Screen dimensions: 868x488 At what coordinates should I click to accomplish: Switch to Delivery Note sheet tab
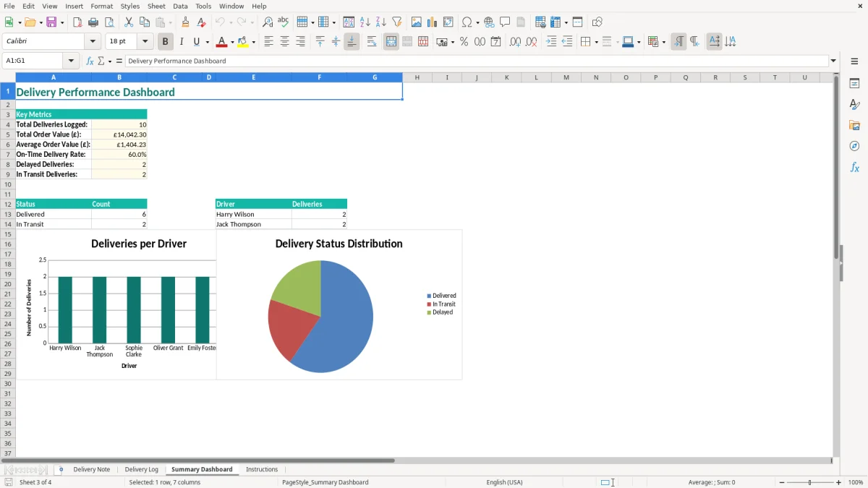click(x=92, y=469)
